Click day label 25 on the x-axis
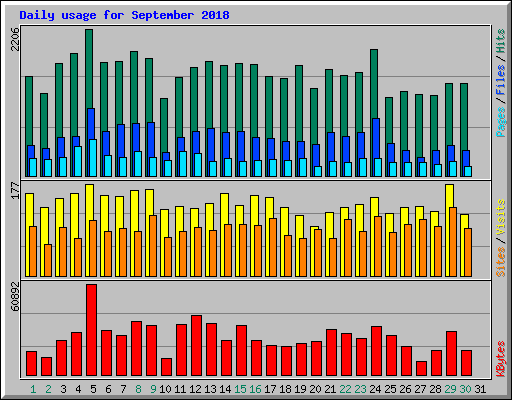Image resolution: width=512 pixels, height=400 pixels. point(390,389)
